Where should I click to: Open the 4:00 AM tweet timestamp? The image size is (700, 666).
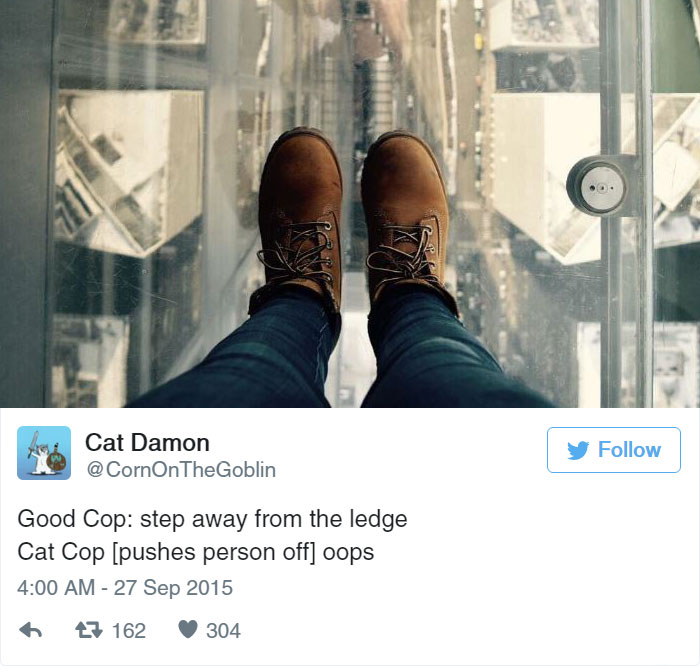coord(56,587)
